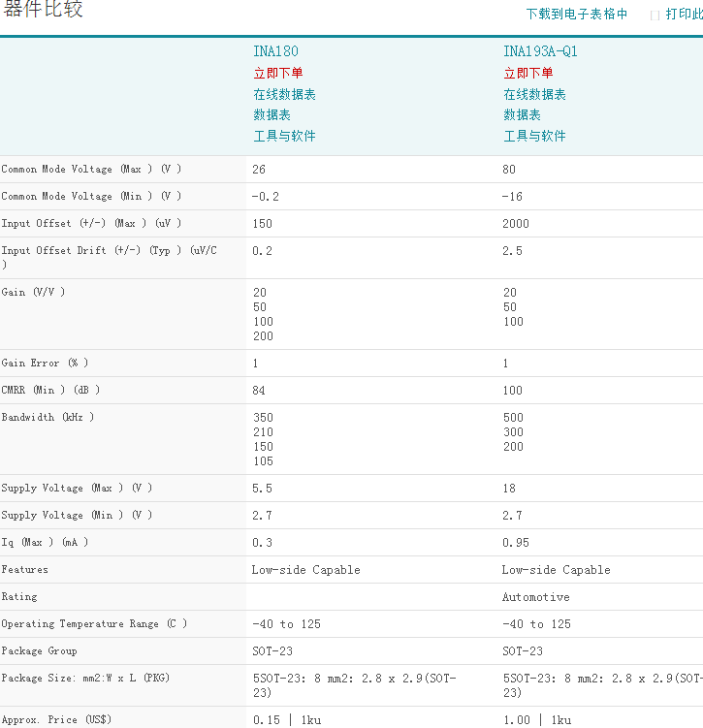The height and width of the screenshot is (728, 703).
Task: Click the Common Mode Voltage (Max) row label
Action: pos(91,169)
